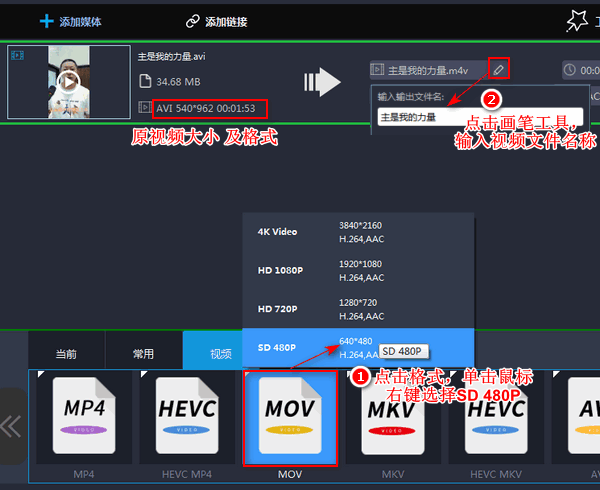Image resolution: width=600 pixels, height=490 pixels.
Task: Select the MKV format icon
Action: [393, 416]
